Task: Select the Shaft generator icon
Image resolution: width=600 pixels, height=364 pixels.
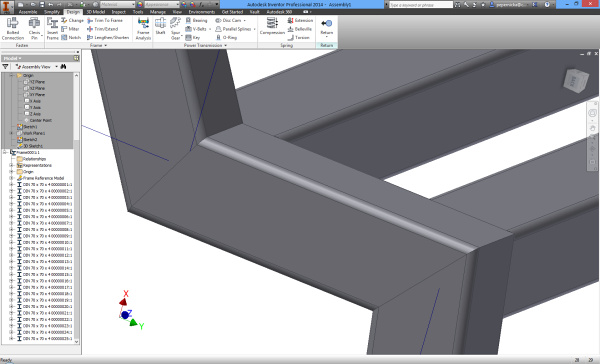Action: (x=160, y=26)
